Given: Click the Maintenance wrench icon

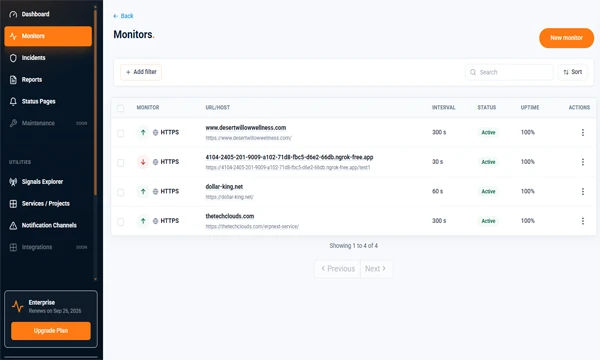Looking at the screenshot, I should point(13,123).
